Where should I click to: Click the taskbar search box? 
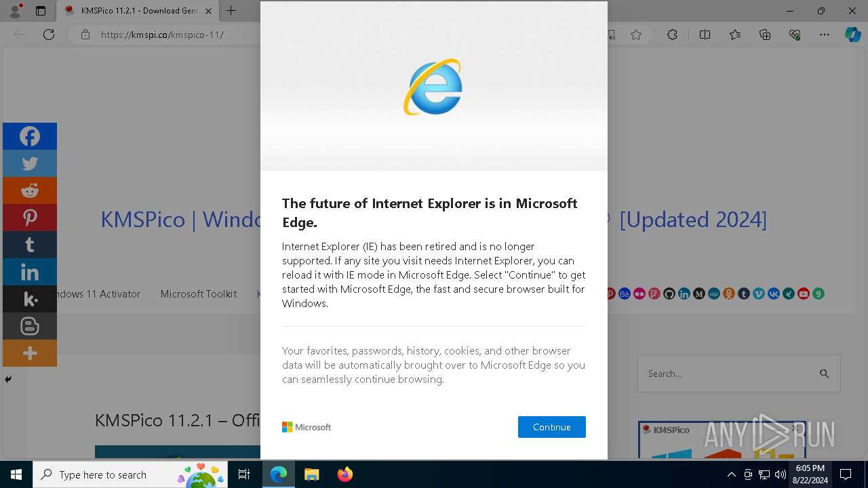(x=130, y=474)
